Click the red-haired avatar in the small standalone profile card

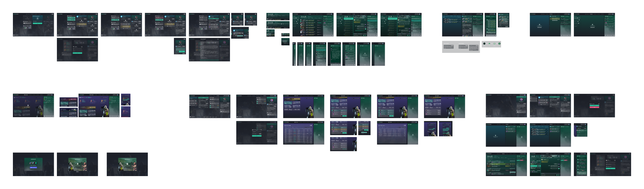tap(180, 42)
